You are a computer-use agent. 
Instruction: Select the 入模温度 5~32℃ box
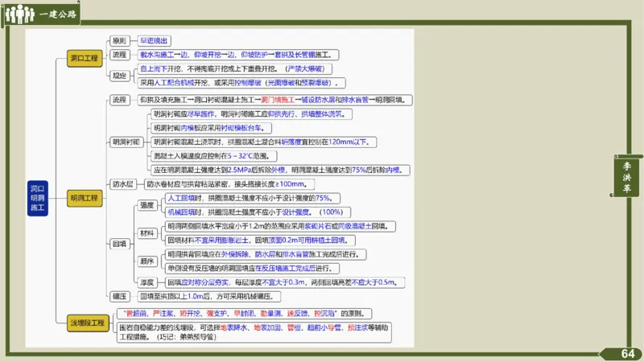pyautogui.click(x=213, y=156)
